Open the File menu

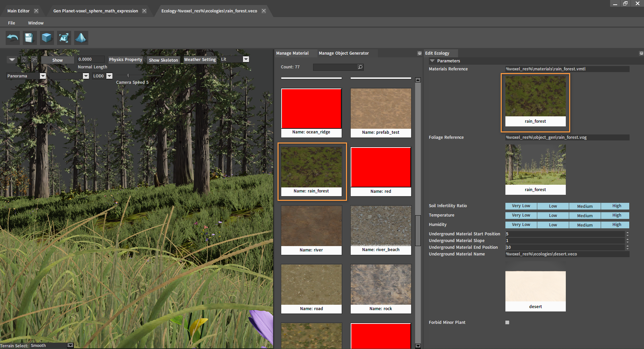point(11,23)
